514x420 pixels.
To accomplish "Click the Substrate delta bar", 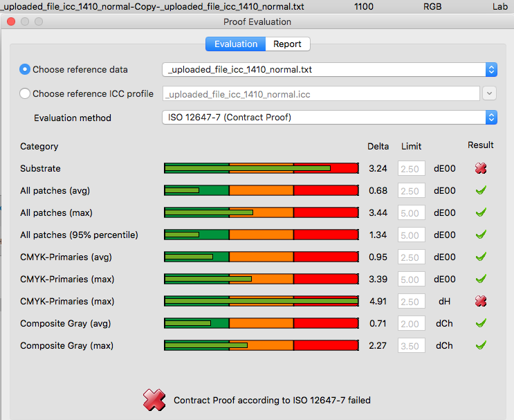I will 261,168.
